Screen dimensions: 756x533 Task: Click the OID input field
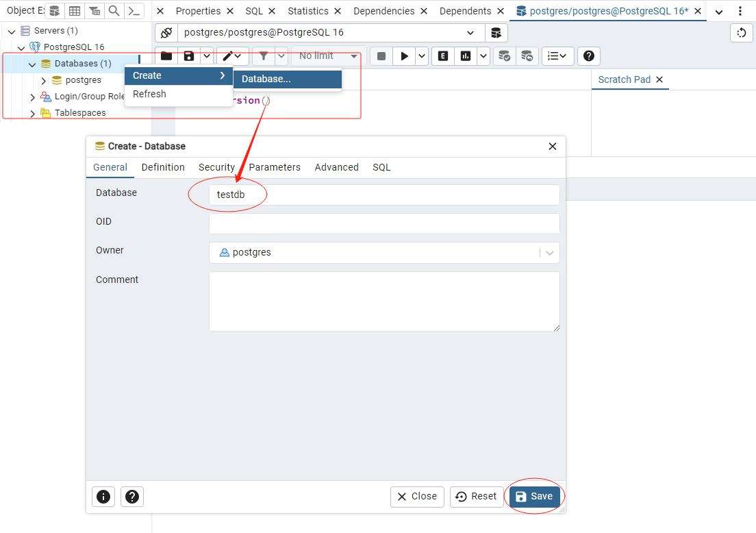(x=384, y=224)
